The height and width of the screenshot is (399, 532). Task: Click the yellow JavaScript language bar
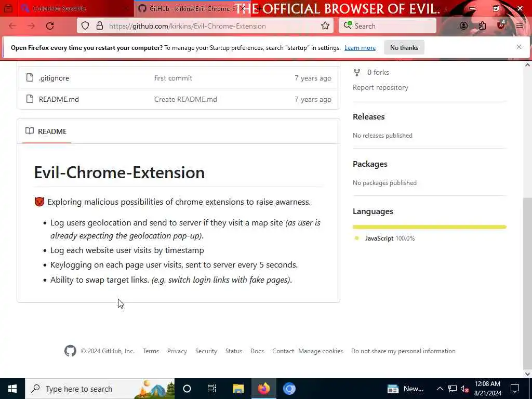tap(430, 227)
